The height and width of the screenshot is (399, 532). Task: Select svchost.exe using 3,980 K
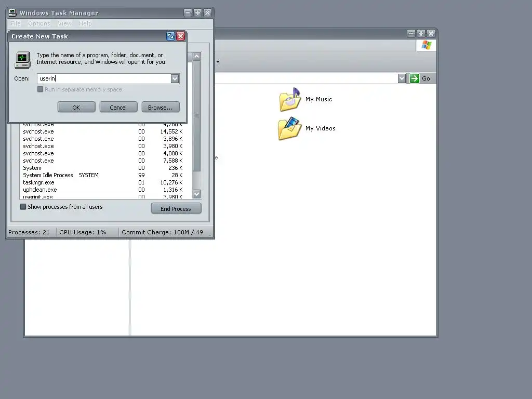tap(103, 146)
